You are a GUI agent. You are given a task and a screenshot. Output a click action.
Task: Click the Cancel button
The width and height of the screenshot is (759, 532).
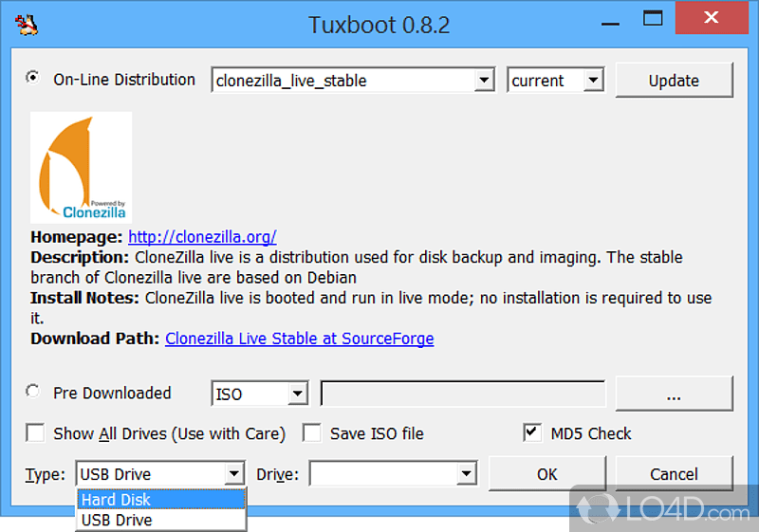[x=675, y=474]
